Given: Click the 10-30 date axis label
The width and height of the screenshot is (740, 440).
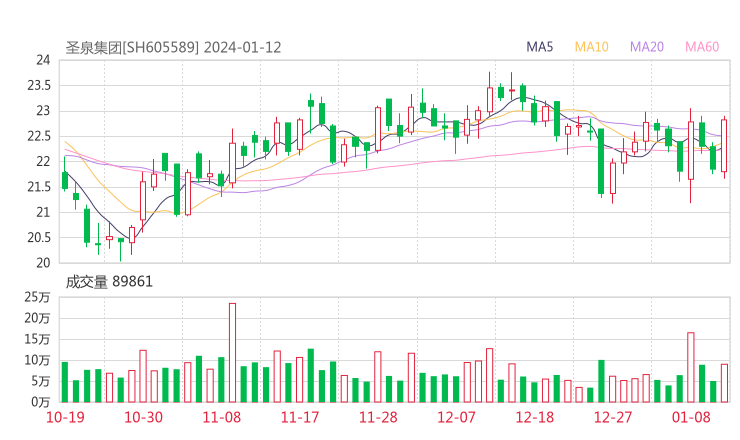Looking at the screenshot, I should pyautogui.click(x=143, y=417).
